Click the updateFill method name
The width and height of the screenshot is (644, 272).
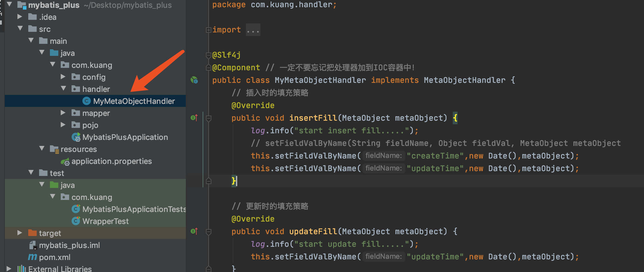[313, 231]
